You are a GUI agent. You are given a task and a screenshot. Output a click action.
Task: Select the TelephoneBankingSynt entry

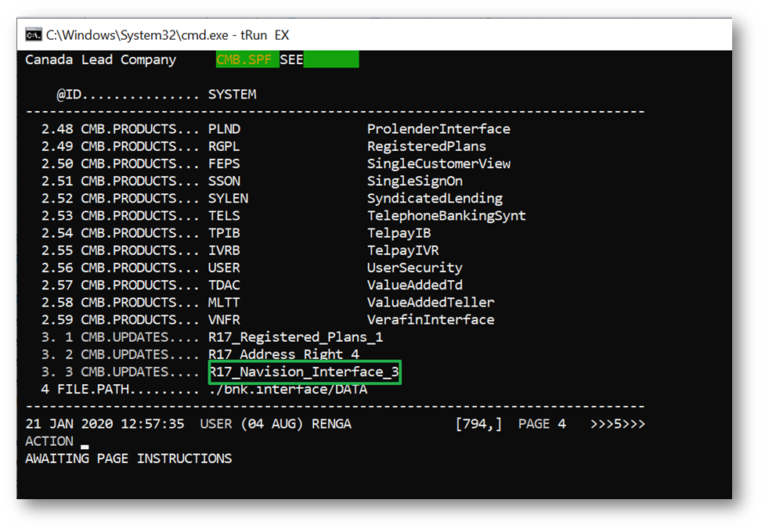(446, 215)
